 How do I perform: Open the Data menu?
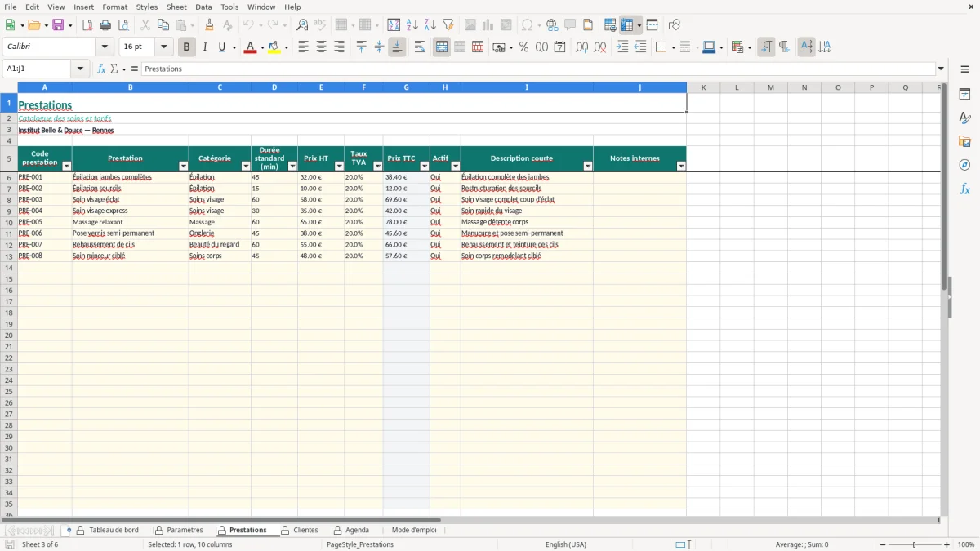pos(203,7)
